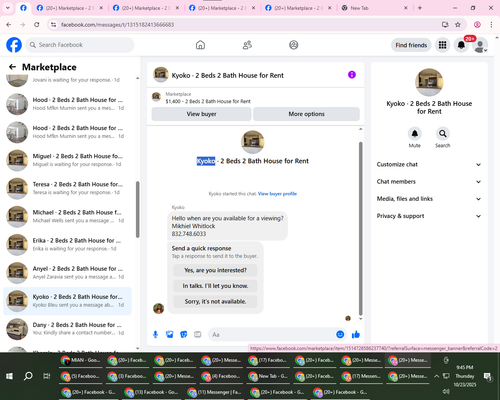500x400 pixels.
Task: Open Michael conversation in chat list
Action: point(67,216)
